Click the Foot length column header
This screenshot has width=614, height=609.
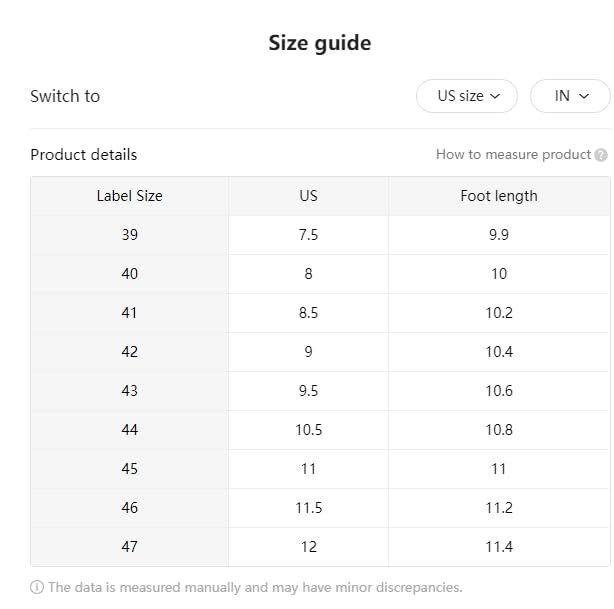point(498,196)
